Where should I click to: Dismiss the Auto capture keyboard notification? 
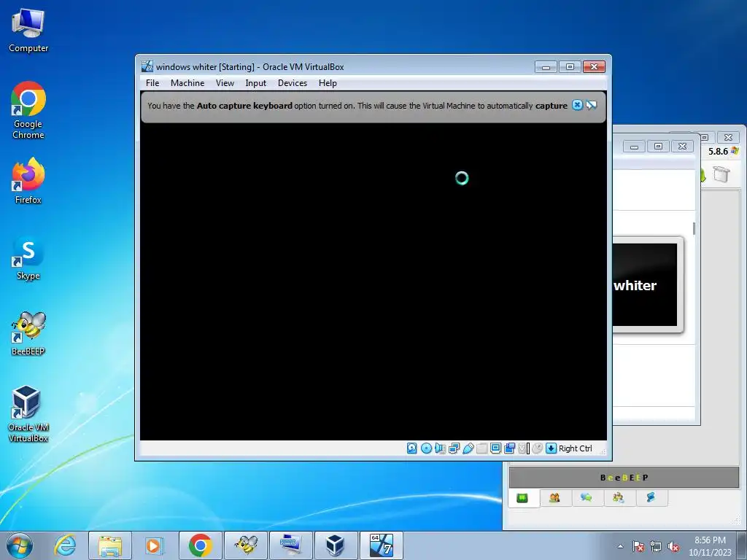click(x=577, y=105)
